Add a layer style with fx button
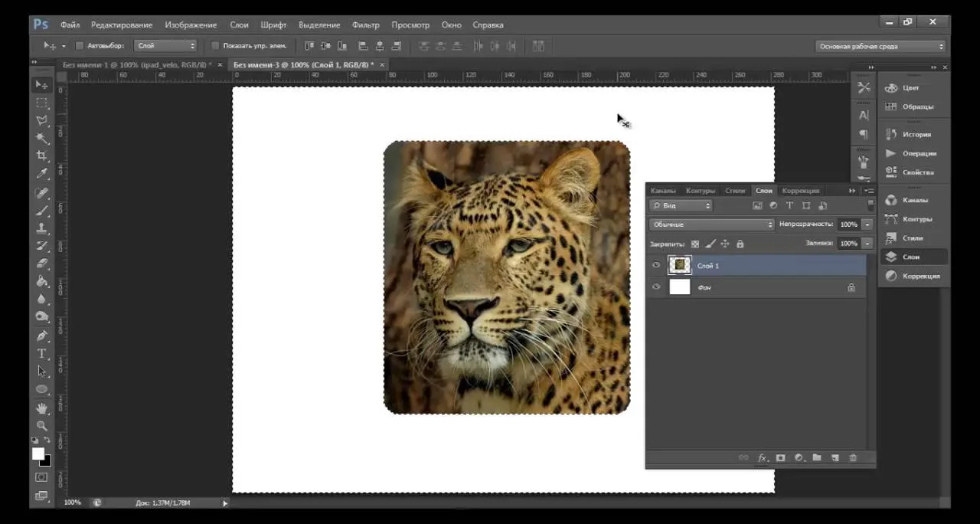980x524 pixels. coord(763,457)
